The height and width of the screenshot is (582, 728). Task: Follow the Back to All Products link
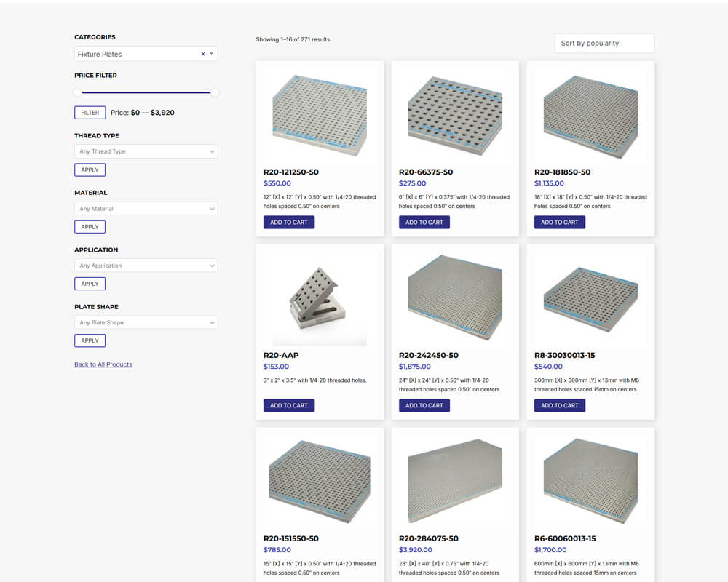tap(103, 364)
